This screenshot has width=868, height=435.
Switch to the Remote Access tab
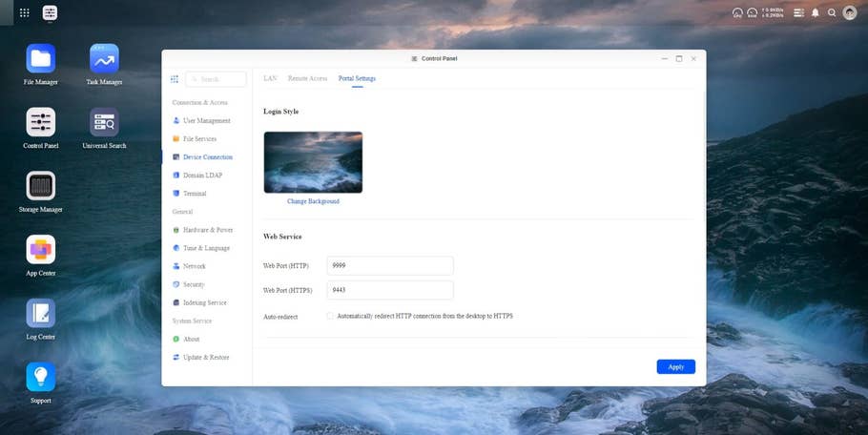pos(307,78)
